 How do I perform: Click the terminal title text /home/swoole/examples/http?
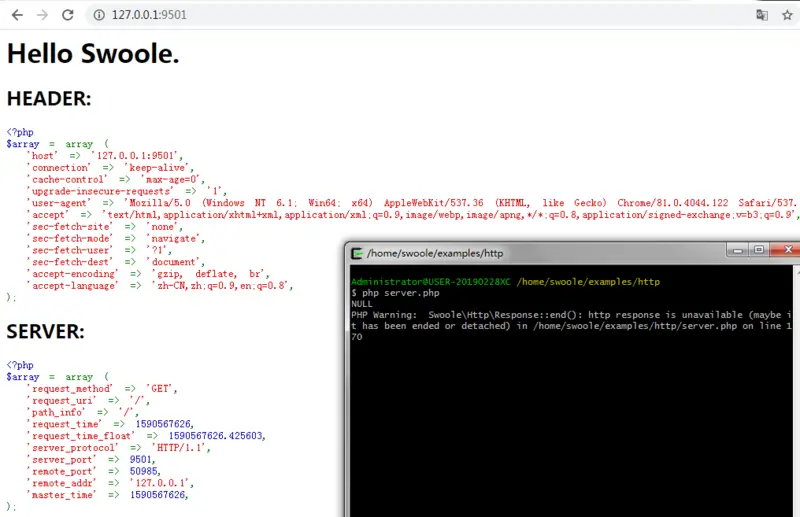[x=435, y=253]
